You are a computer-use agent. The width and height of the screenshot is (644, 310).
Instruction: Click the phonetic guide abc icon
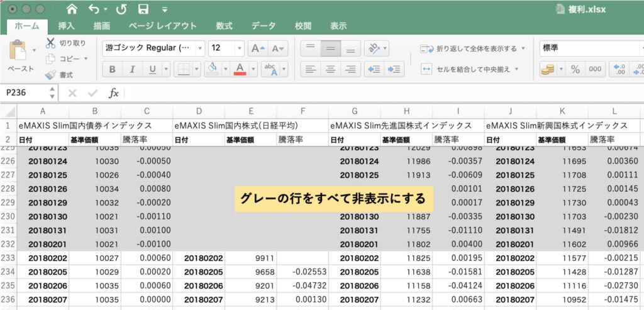click(x=270, y=69)
